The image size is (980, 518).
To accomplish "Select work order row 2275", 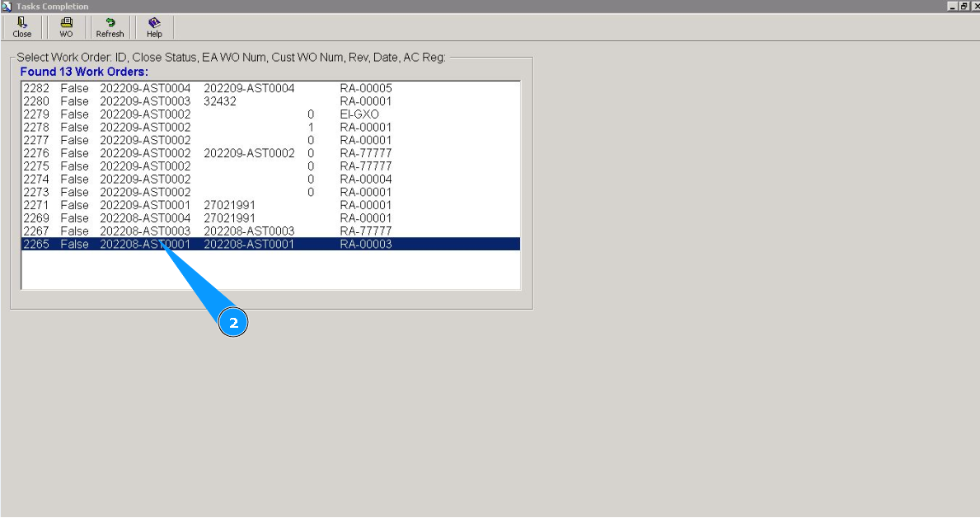I will coord(270,166).
